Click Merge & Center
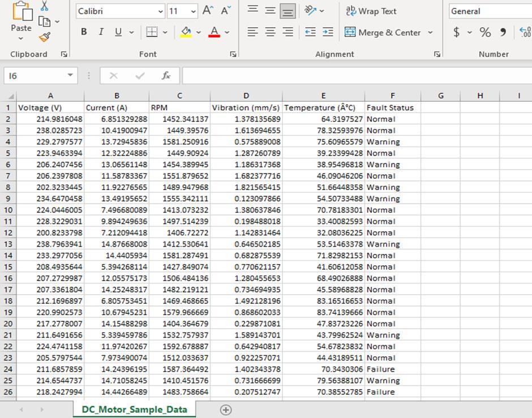Viewport: 532px width, 418px height. (x=383, y=32)
